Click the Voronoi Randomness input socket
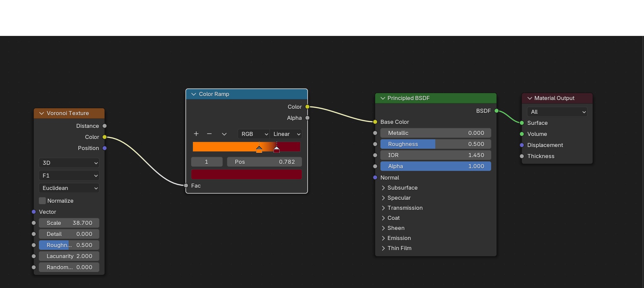This screenshot has width=644, height=288. 34,267
